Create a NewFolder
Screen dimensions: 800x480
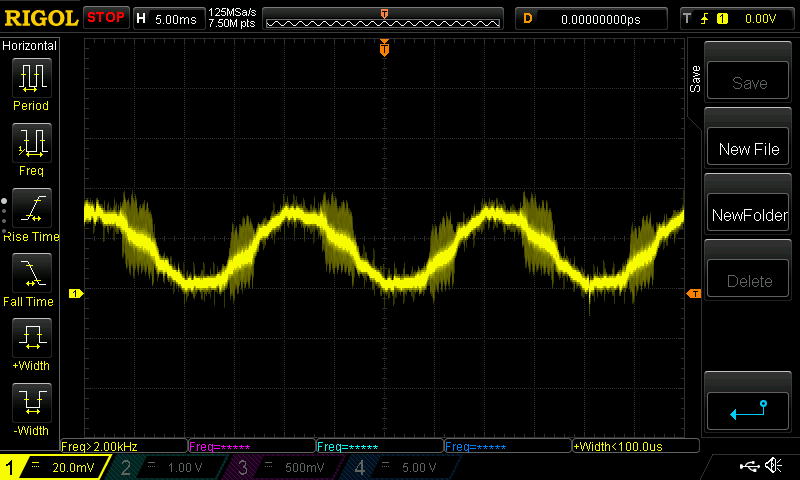(749, 215)
